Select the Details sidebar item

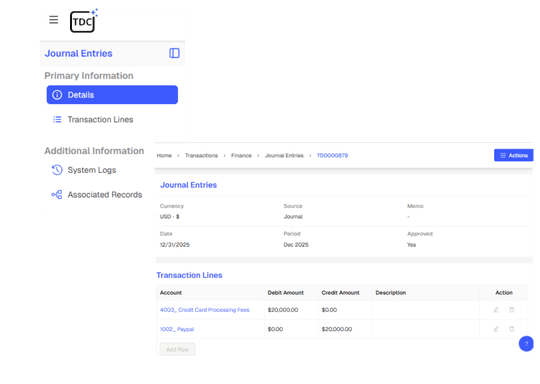tap(112, 95)
